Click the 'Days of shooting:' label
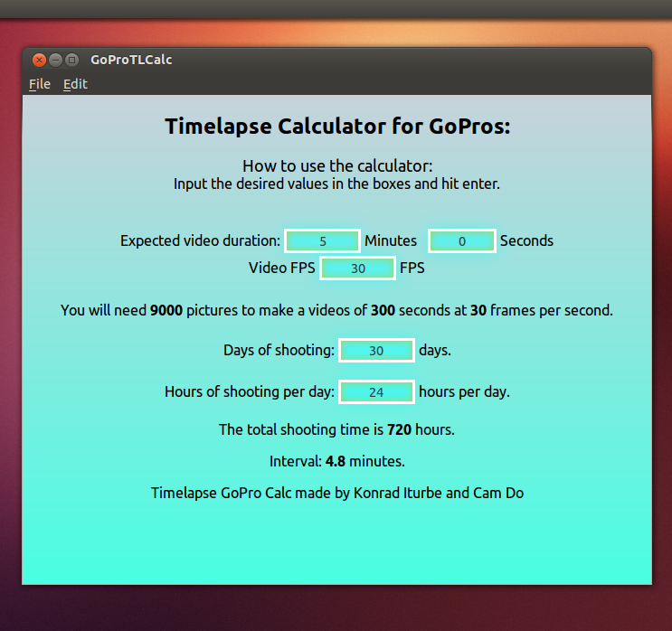 (279, 350)
